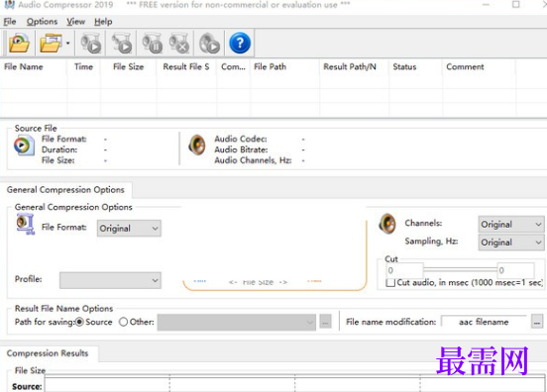Viewport: 547px width, 392px height.
Task: Select the Other radio button for saving path
Action: (x=123, y=322)
